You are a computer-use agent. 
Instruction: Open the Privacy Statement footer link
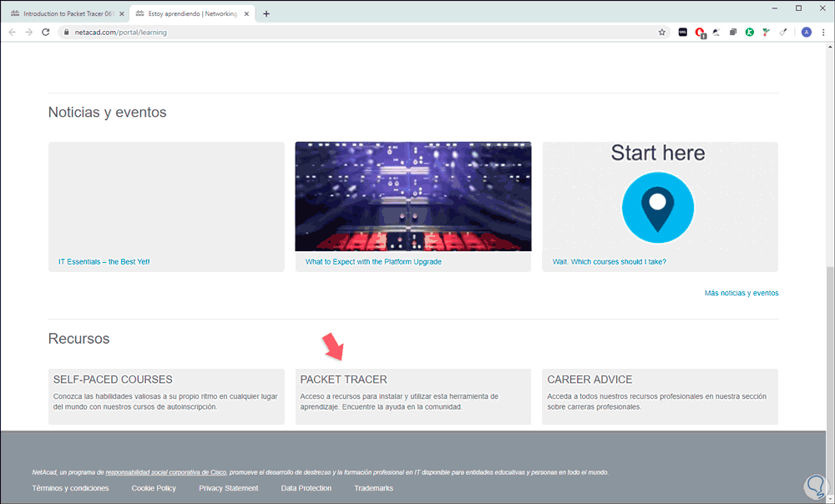click(229, 488)
